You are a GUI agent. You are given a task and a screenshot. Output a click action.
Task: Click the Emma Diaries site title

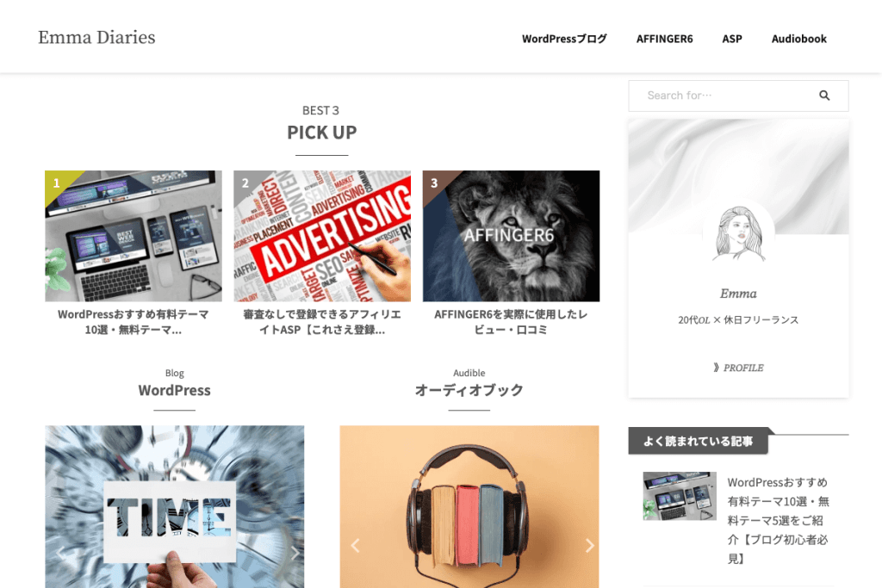click(96, 38)
